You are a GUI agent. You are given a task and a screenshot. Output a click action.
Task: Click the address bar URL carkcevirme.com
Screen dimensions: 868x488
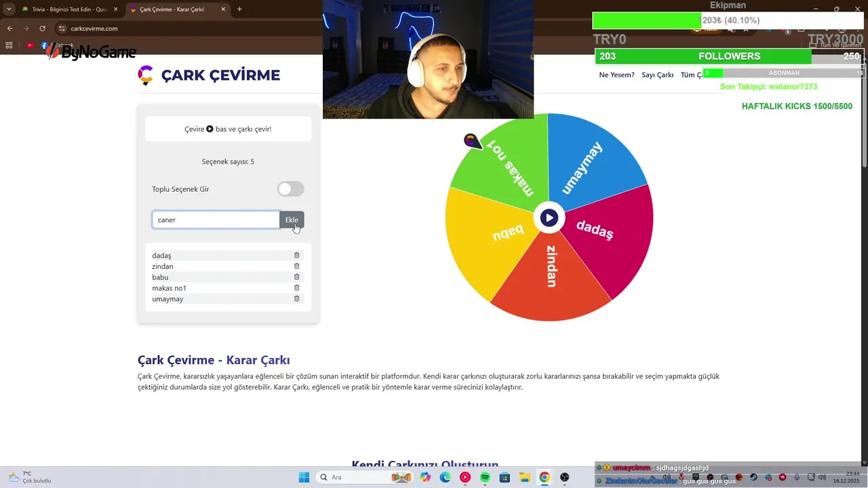(94, 28)
